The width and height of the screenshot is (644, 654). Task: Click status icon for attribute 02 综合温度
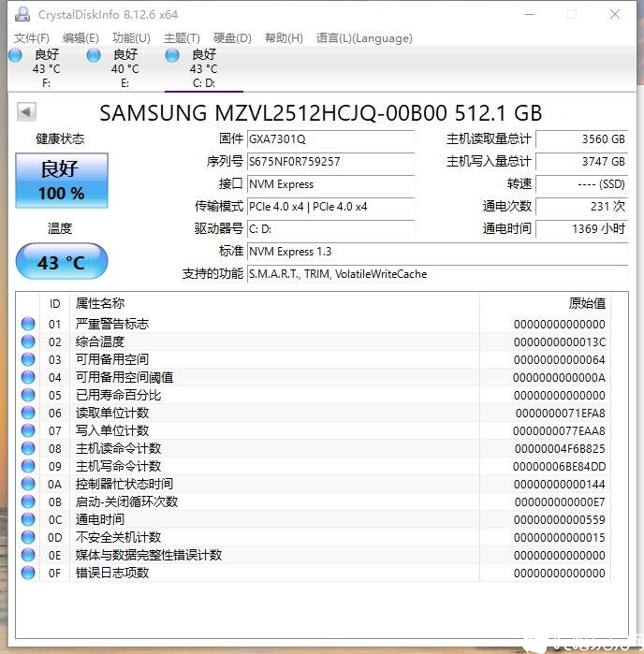[x=28, y=342]
